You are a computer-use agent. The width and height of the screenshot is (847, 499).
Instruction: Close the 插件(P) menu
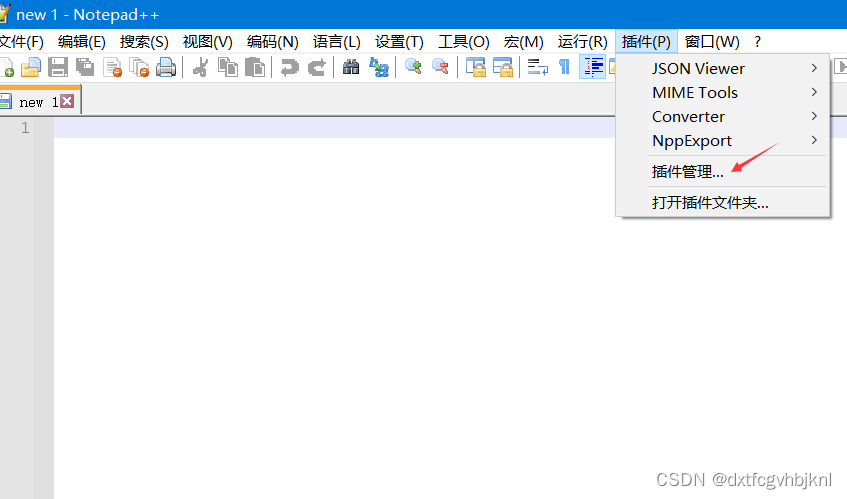[x=646, y=42]
